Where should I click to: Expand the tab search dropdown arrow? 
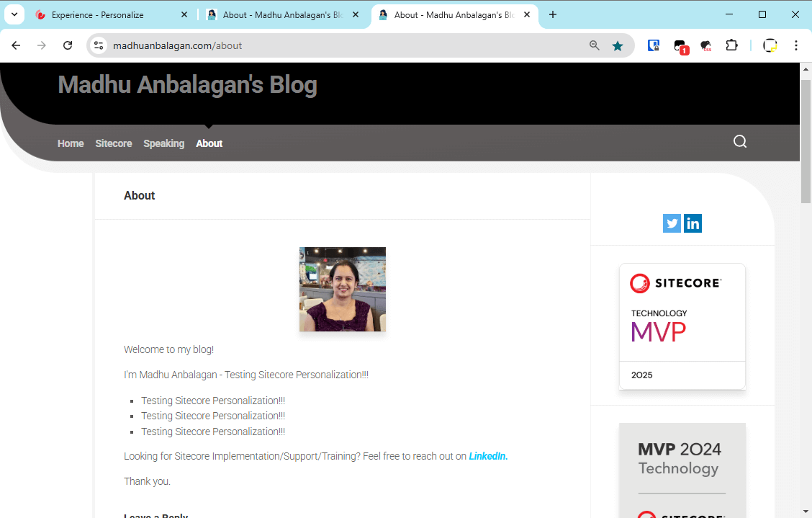click(14, 14)
